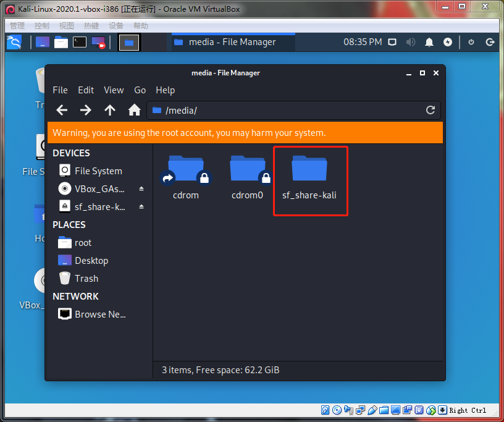The image size is (504, 422).
Task: Minimize the File Manager window
Action: pos(409,74)
